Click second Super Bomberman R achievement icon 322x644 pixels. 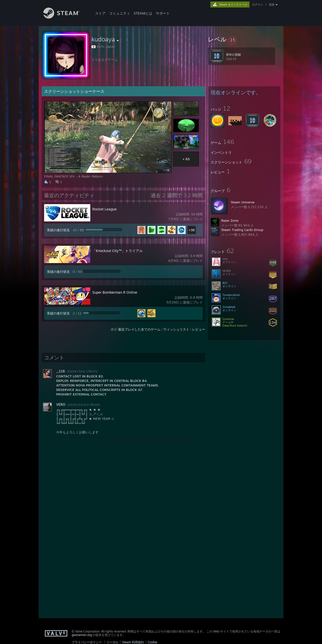click(x=151, y=313)
